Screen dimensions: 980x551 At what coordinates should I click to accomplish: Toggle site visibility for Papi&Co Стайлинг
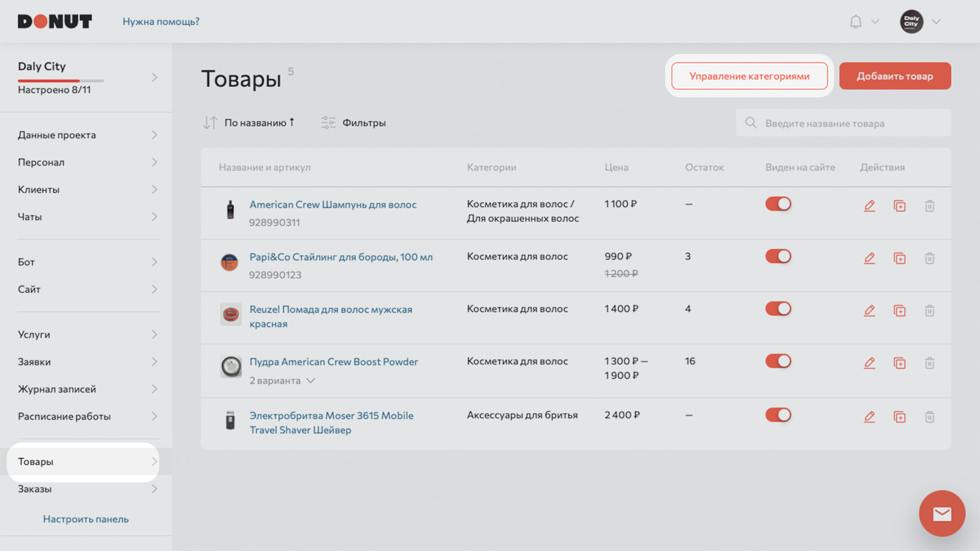pyautogui.click(x=778, y=256)
